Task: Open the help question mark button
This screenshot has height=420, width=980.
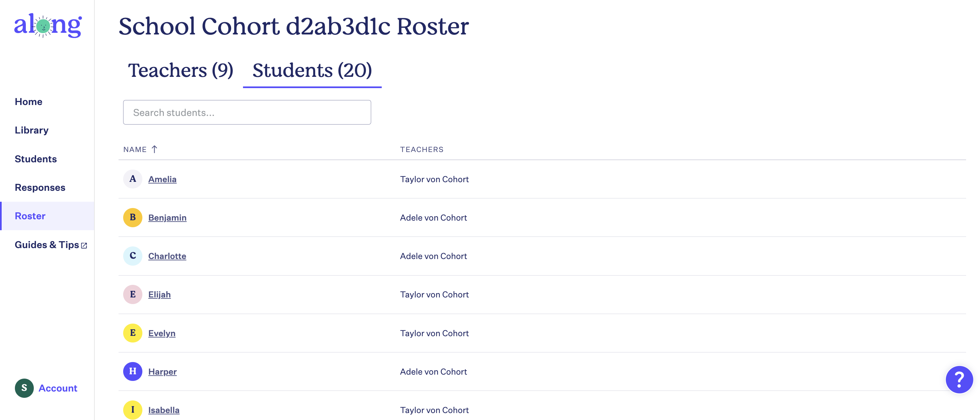Action: coord(959,379)
